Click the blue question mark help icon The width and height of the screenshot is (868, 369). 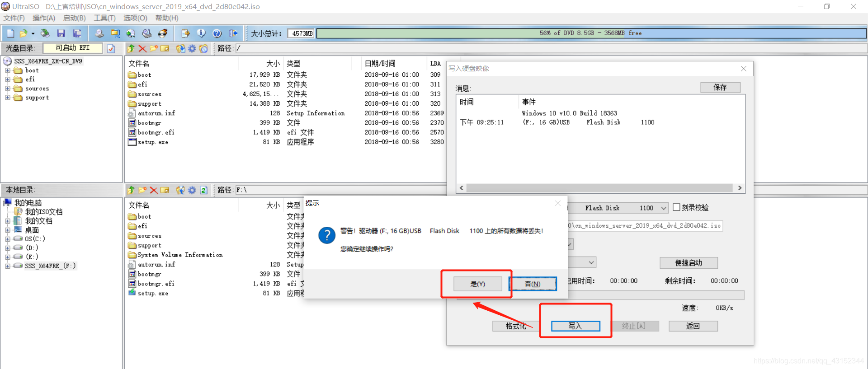point(217,33)
